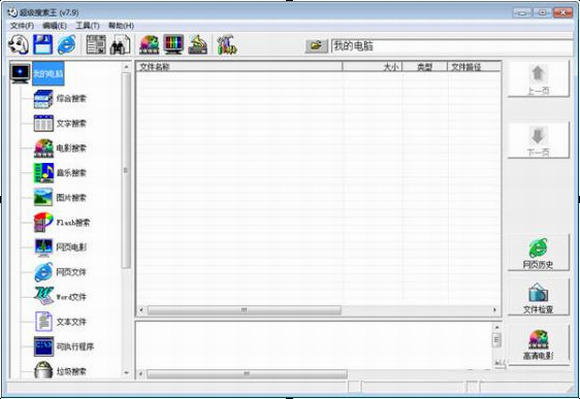Open the folder browse button beside path field

coord(316,46)
